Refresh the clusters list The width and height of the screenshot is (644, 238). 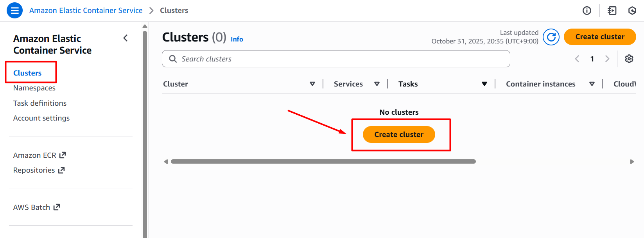551,37
